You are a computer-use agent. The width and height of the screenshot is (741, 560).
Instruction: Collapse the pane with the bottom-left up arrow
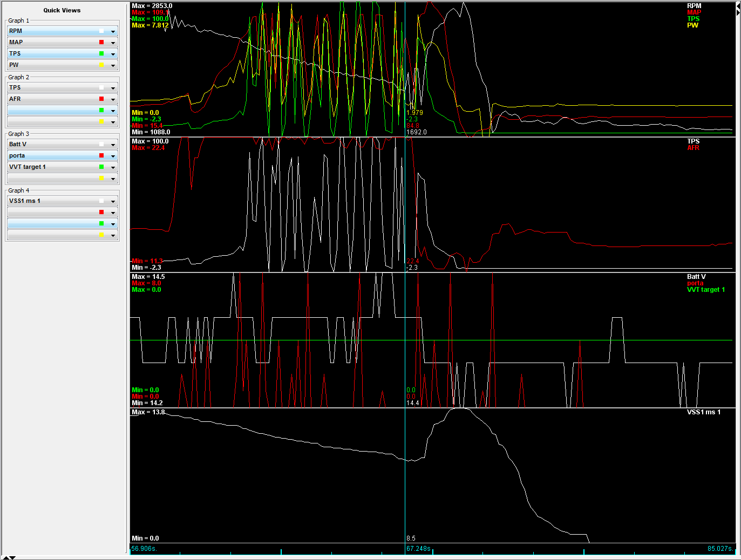5,557
